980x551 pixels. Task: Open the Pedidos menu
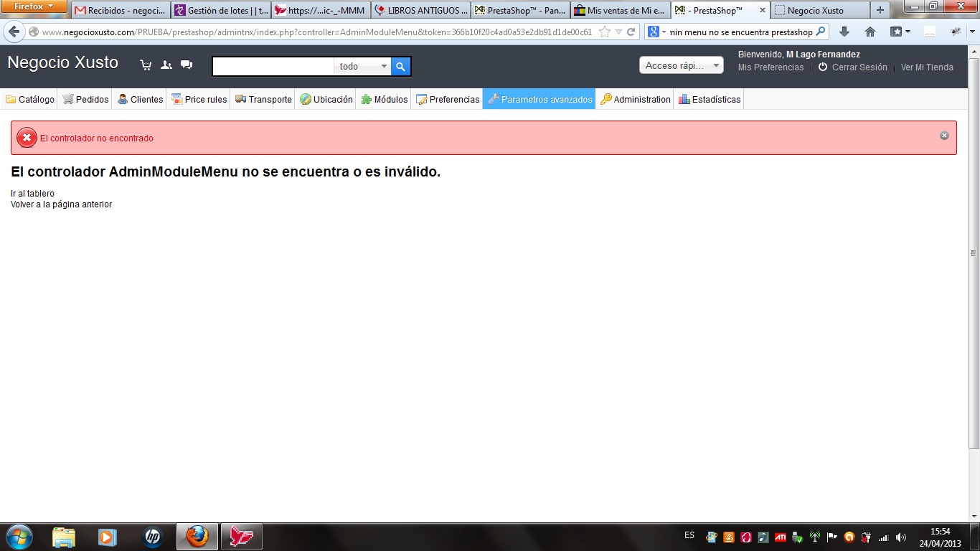tap(85, 100)
